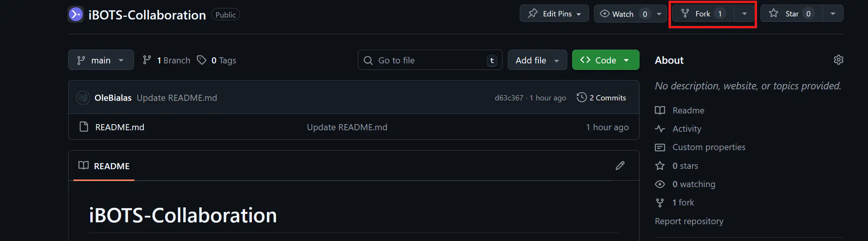Screen dimensions: 868x241
Task: Select the README tab
Action: coord(104,166)
